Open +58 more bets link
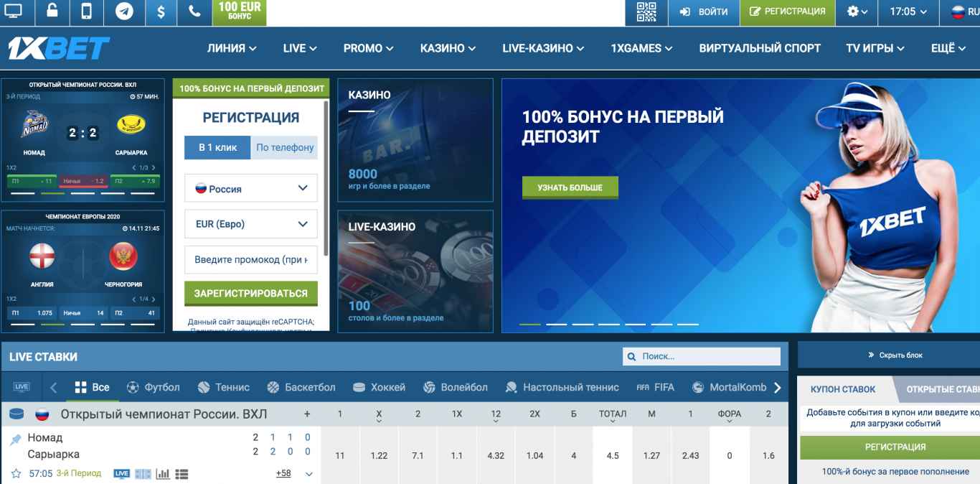Screen dimensions: 980x484 [283, 474]
